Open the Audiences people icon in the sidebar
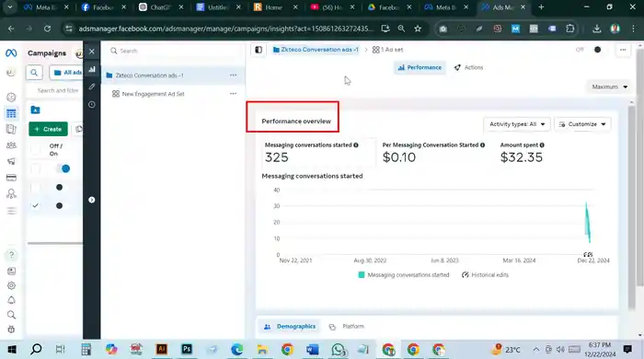Image resolution: width=644 pixels, height=359 pixels. pos(11,145)
